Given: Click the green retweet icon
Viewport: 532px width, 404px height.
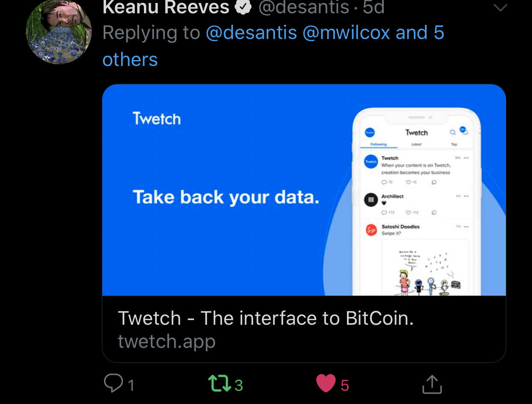Looking at the screenshot, I should [219, 383].
